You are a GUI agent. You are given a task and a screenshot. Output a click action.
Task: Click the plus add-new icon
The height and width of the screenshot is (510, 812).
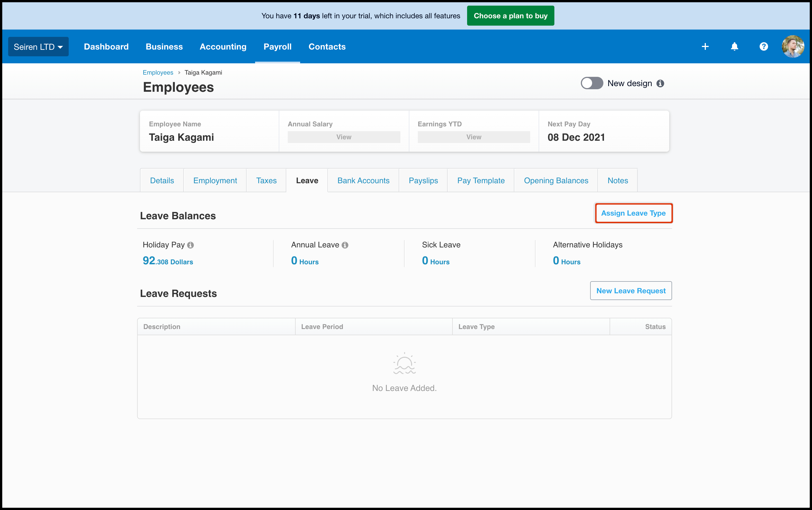[x=705, y=46]
